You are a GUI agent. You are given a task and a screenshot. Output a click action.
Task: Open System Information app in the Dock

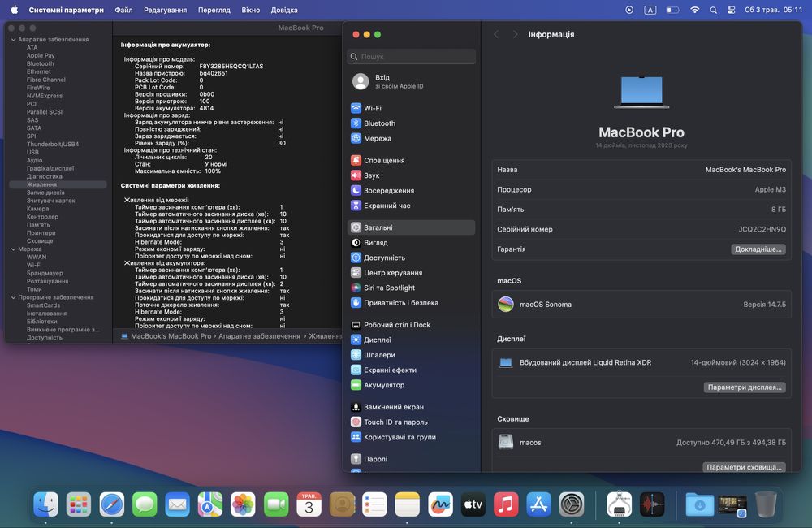coord(619,504)
